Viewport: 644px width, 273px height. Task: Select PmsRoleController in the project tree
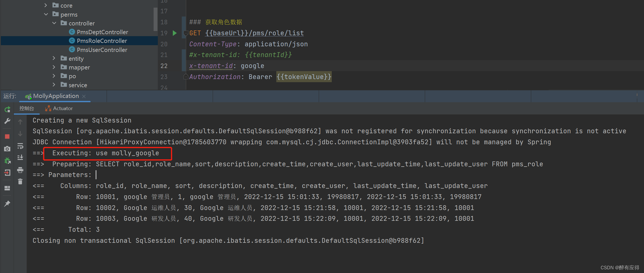[102, 41]
